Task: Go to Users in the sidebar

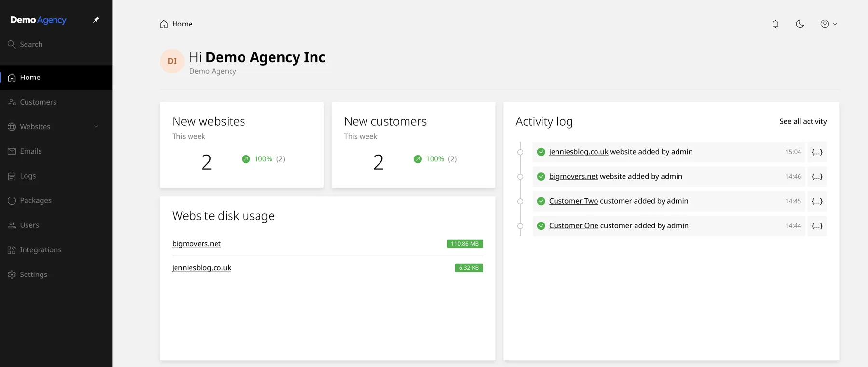Action: click(56, 225)
